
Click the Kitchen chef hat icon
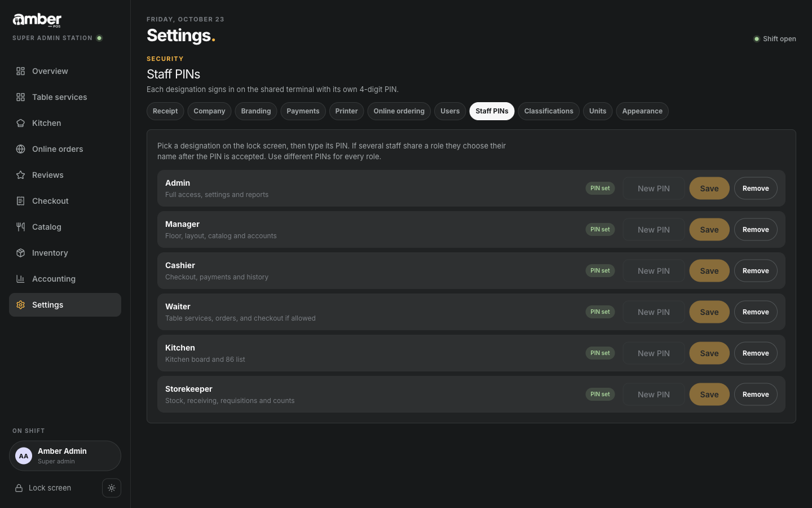(x=20, y=123)
